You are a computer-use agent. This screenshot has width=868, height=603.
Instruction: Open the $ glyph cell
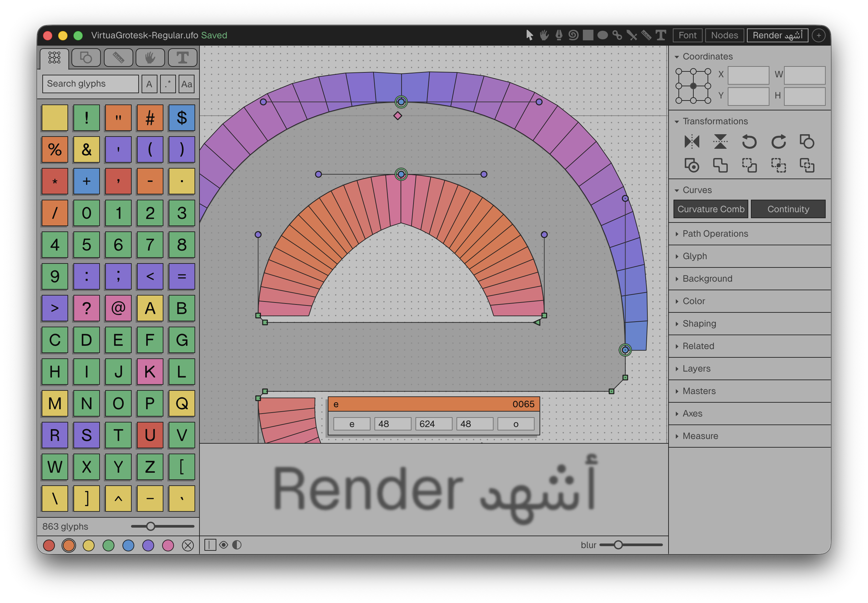182,118
